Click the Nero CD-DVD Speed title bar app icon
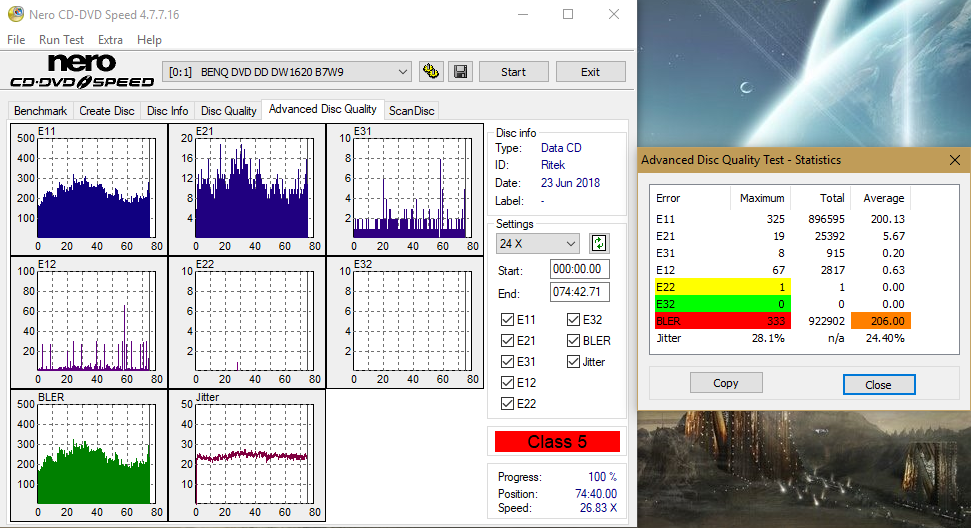Screen dimensions: 971x528 pos(15,14)
